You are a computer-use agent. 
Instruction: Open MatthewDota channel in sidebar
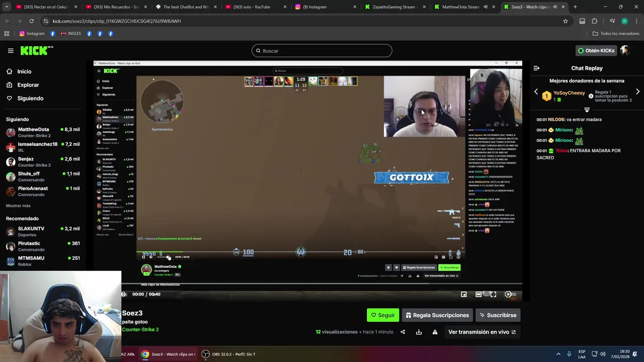pos(43,132)
